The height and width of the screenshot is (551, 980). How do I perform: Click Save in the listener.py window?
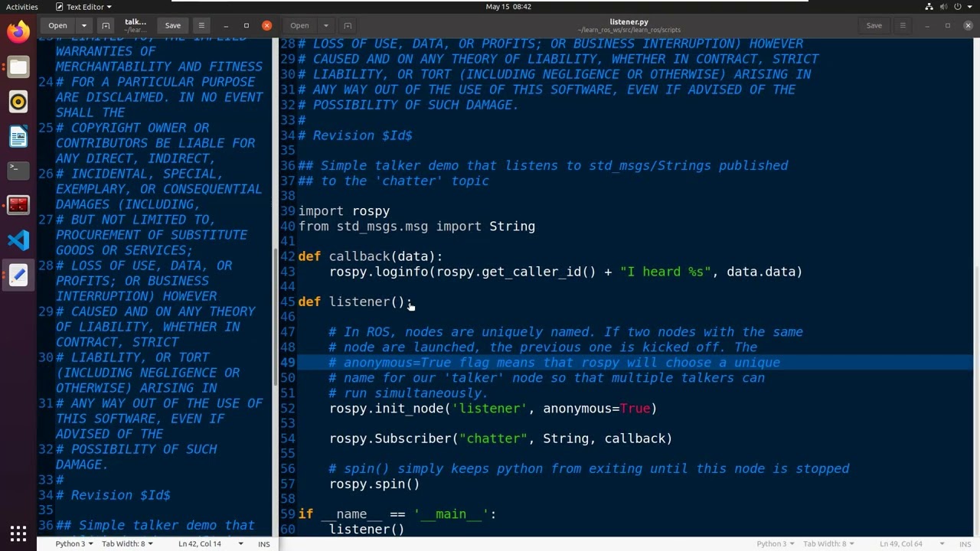pyautogui.click(x=874, y=25)
